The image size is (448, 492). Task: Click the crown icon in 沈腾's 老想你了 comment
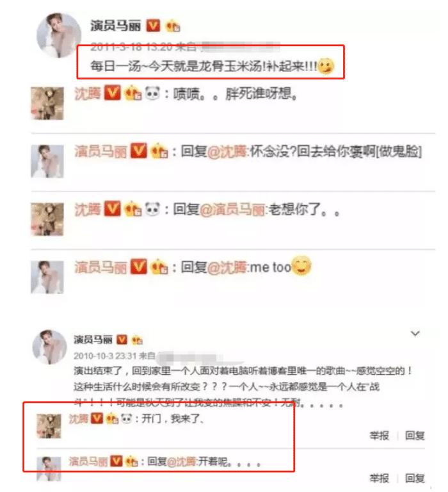point(132,209)
